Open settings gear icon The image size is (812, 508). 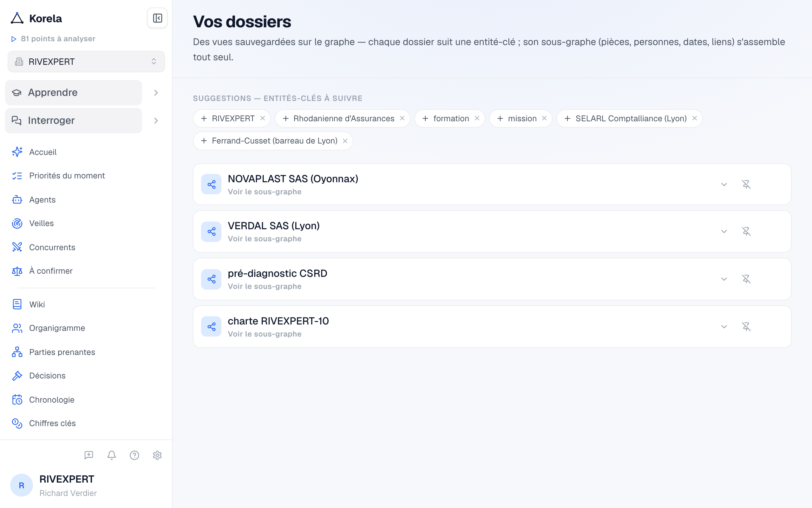pos(157,455)
